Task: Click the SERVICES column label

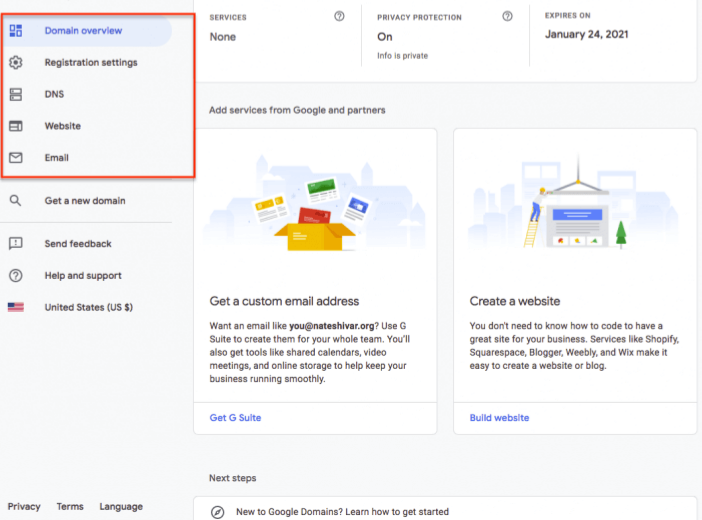Action: (228, 17)
